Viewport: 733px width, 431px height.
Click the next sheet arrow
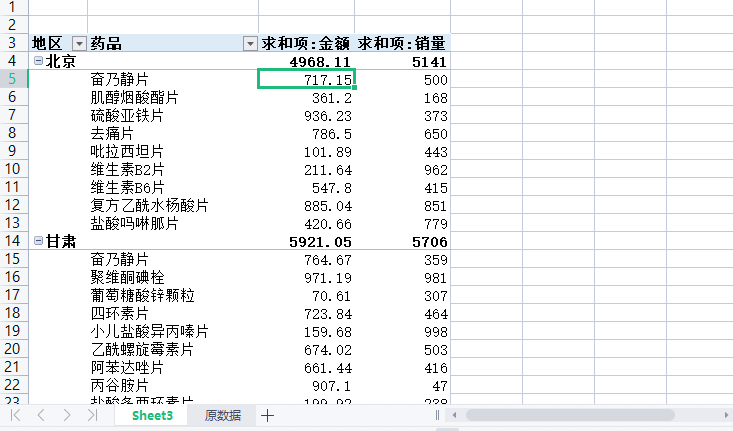[66, 415]
